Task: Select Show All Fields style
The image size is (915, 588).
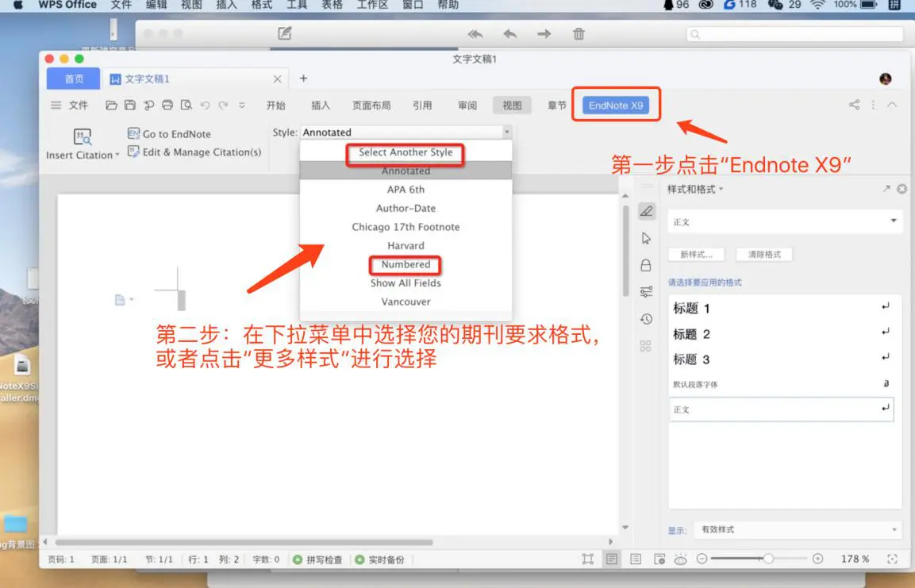Action: [x=406, y=283]
